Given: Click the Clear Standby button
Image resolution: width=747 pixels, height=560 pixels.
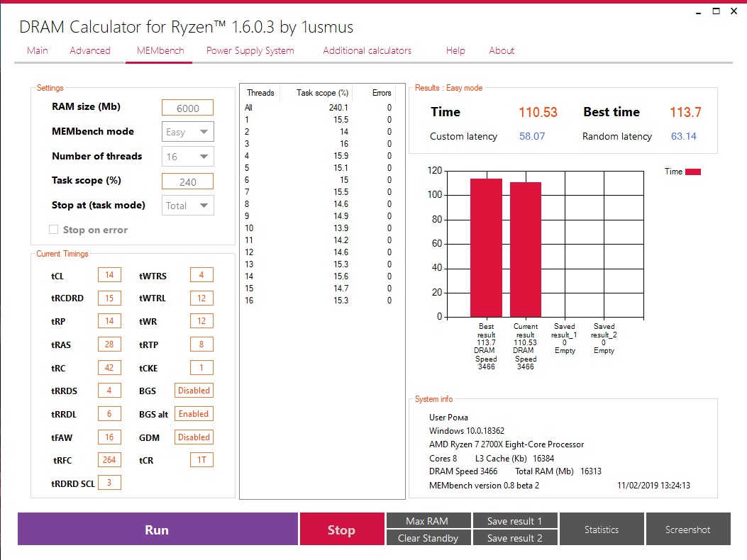Looking at the screenshot, I should click(428, 537).
